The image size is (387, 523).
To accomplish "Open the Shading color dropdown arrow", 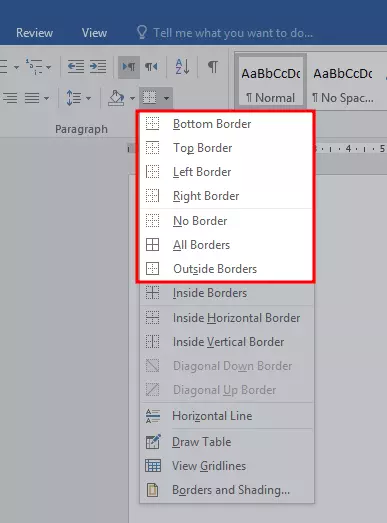I will click(132, 98).
